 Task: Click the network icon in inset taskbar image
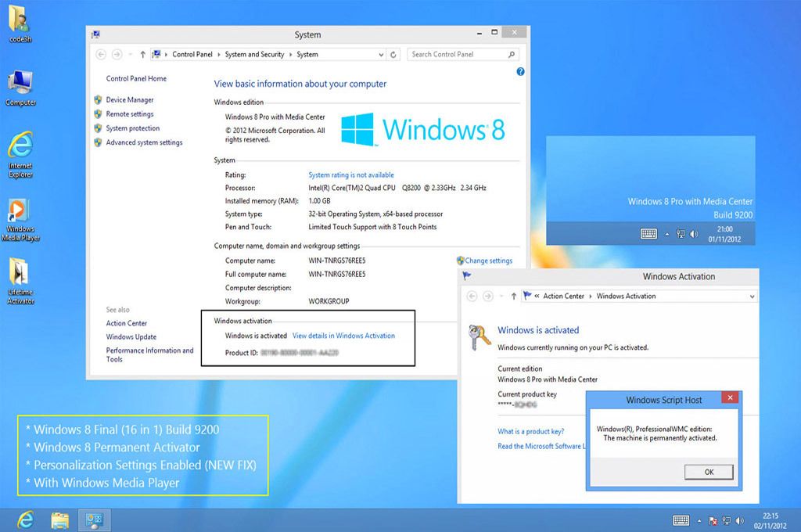click(x=681, y=234)
